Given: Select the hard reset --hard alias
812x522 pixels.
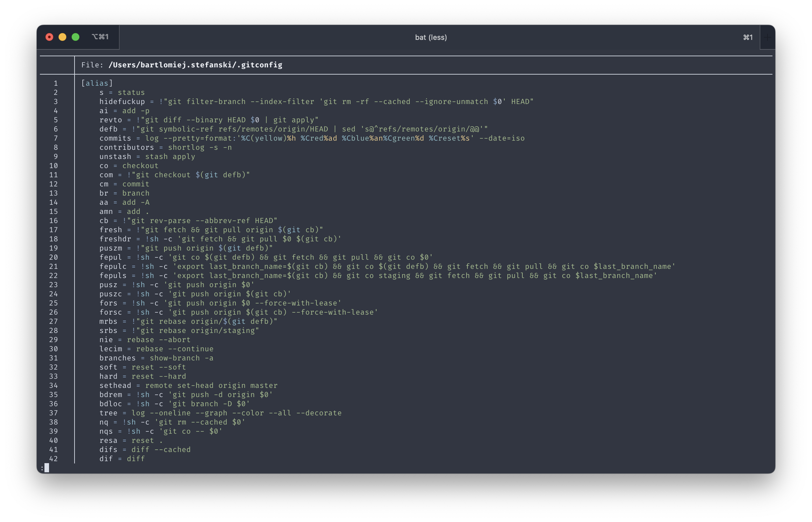Looking at the screenshot, I should (142, 376).
